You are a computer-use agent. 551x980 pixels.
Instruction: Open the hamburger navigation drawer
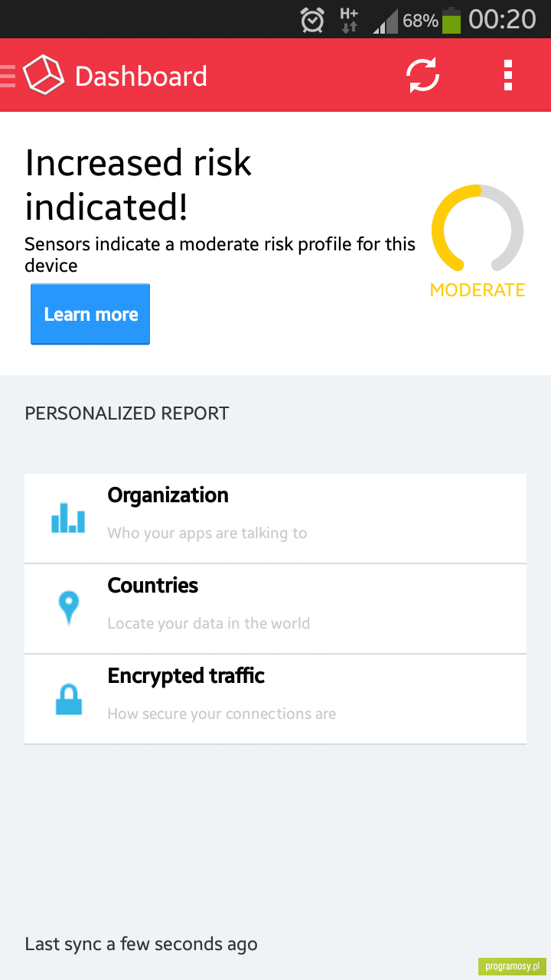pyautogui.click(x=8, y=76)
